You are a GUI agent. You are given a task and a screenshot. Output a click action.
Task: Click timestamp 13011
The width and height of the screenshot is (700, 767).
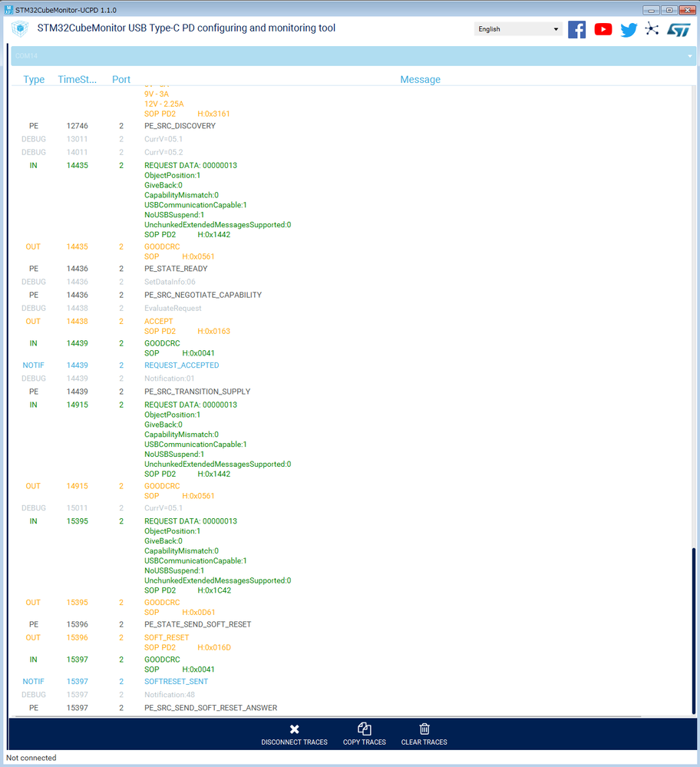point(78,139)
